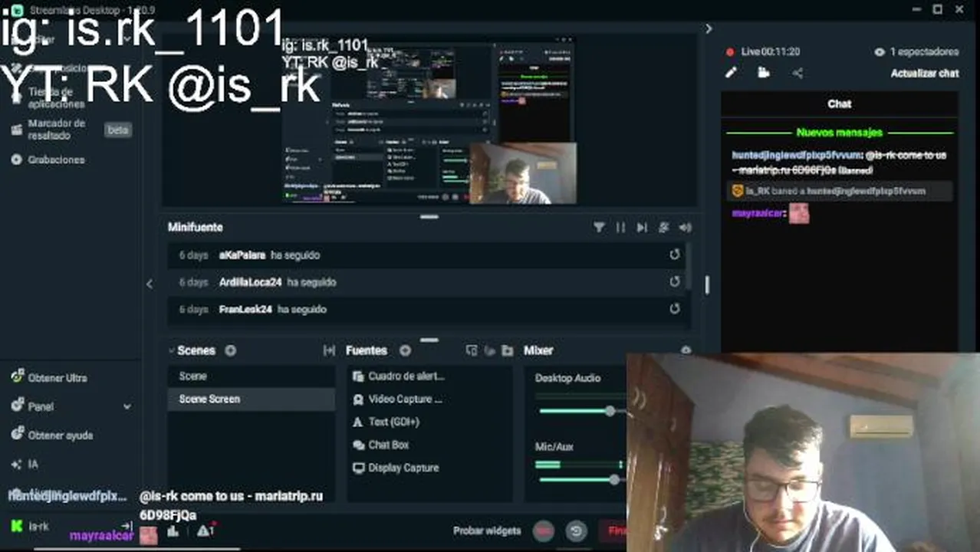Open Marcador de resaltado in sidebar
This screenshot has width=980, height=552.
point(57,130)
